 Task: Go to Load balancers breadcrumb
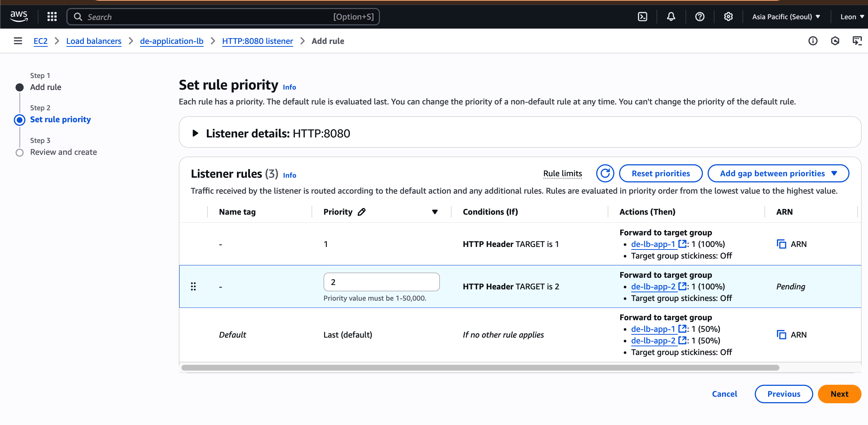(x=94, y=41)
